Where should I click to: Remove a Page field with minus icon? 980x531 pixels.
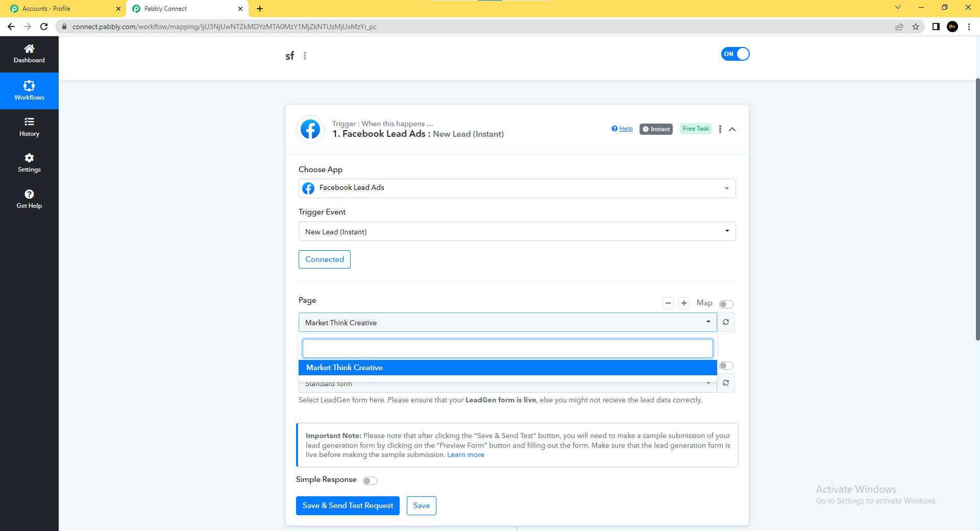668,303
